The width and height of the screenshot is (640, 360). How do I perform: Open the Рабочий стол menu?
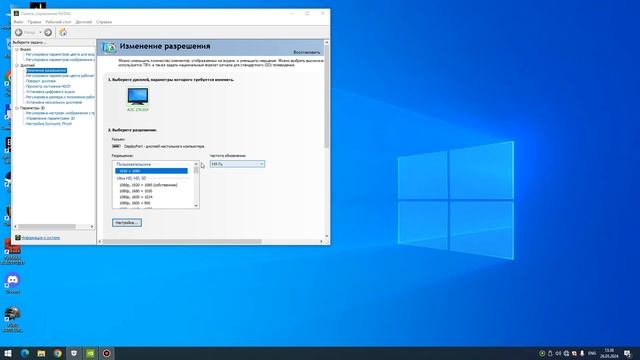coord(58,22)
